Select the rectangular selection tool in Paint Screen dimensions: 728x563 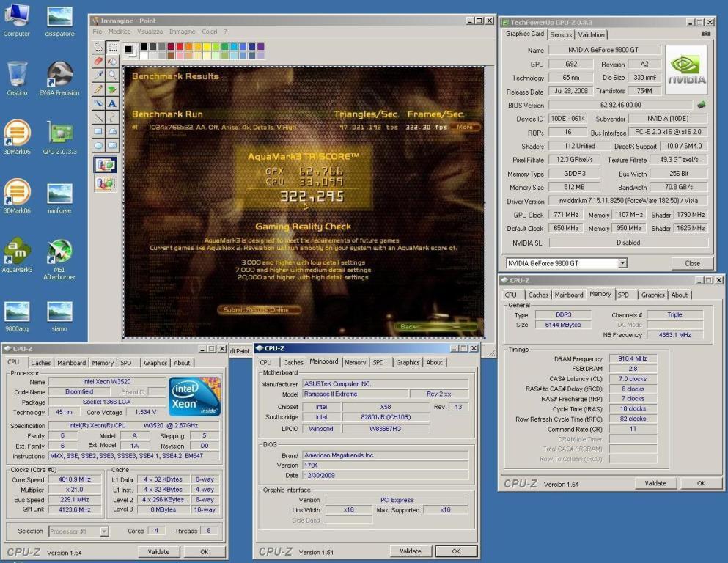click(112, 48)
